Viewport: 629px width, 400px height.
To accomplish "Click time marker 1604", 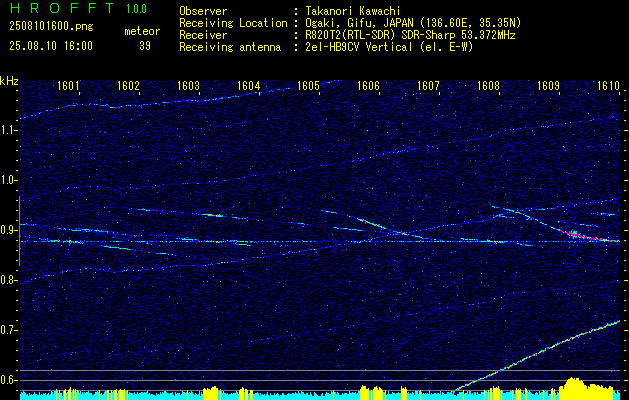I will tap(248, 85).
